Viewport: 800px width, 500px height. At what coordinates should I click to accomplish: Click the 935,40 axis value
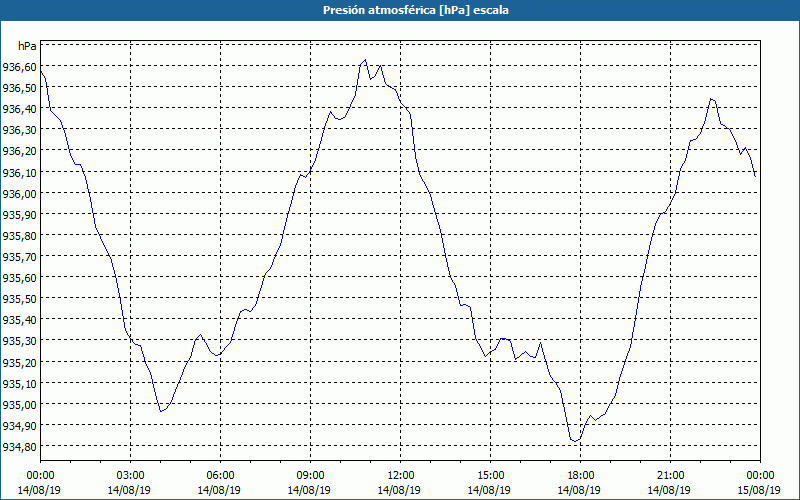pos(19,320)
